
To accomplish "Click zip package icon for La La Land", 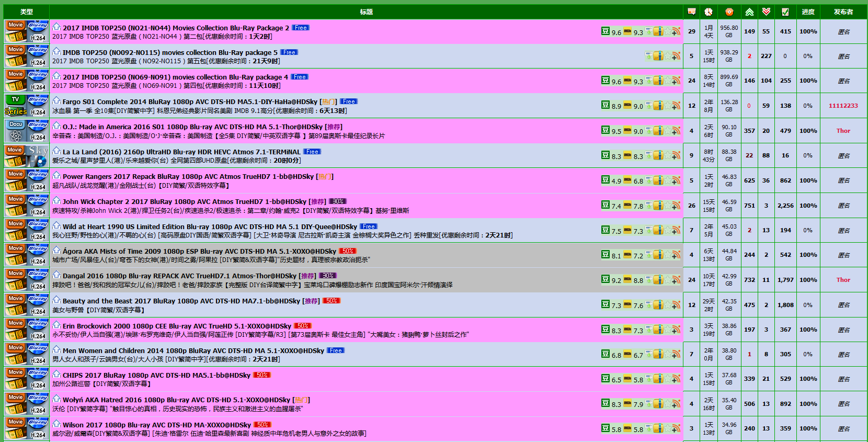I will click(658, 155).
